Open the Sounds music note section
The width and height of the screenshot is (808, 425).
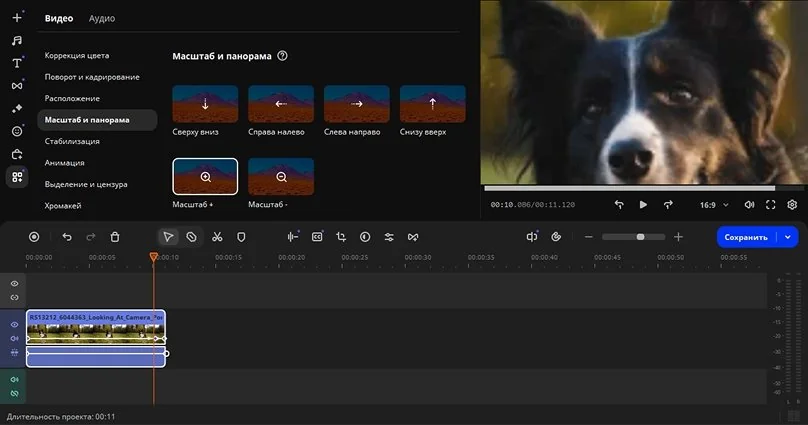coord(17,41)
